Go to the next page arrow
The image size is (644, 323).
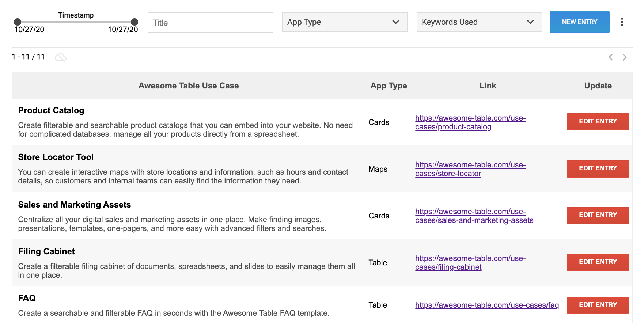625,57
